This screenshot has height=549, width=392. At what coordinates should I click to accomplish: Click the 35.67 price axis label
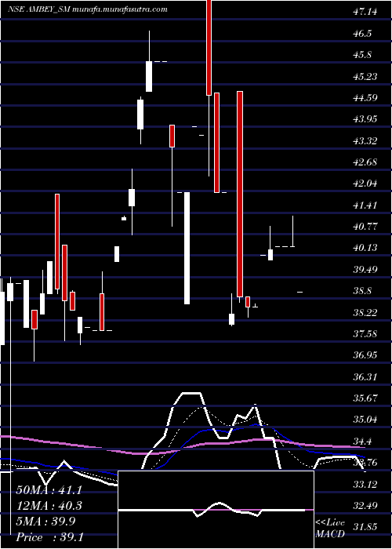click(365, 398)
